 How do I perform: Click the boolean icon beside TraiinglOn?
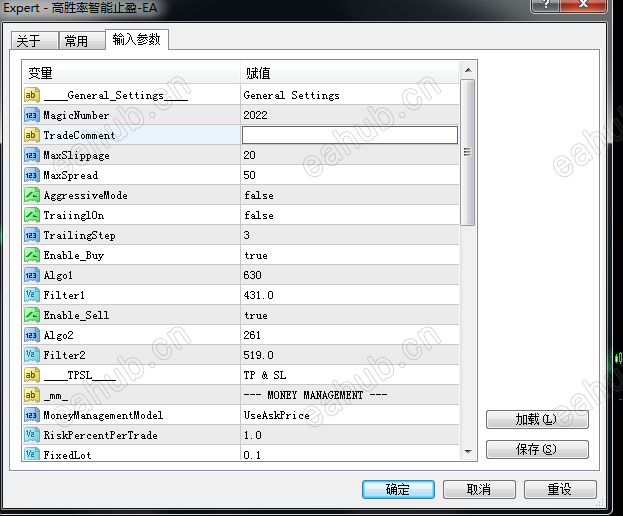pos(32,215)
